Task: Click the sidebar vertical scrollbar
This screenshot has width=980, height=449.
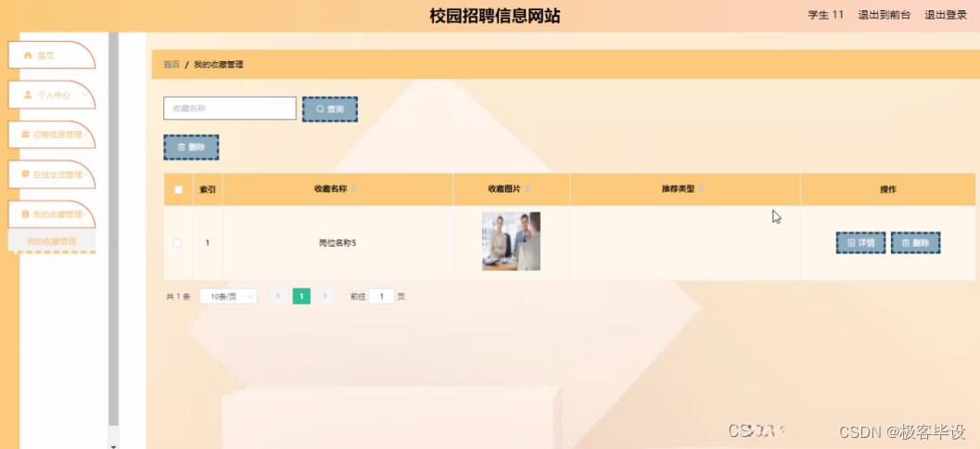Action: 113,228
